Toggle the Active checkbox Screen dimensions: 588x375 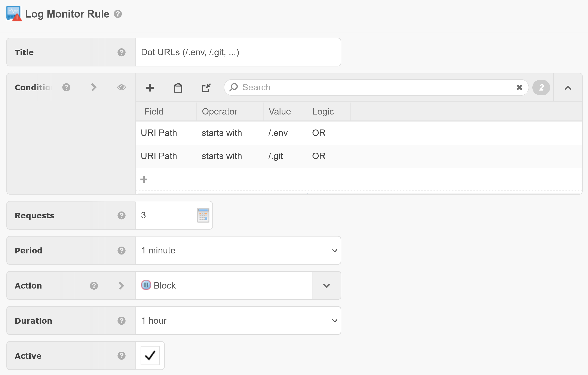[150, 356]
